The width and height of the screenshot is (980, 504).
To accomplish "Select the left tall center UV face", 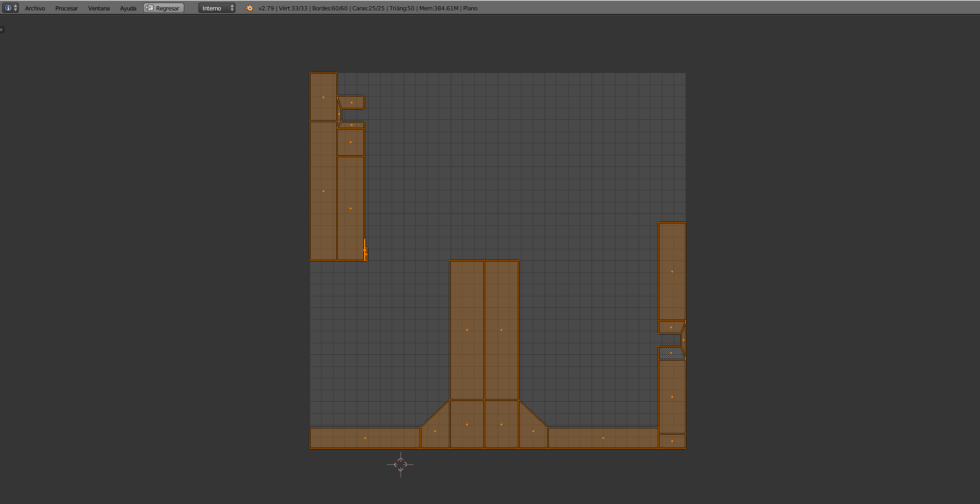I will pyautogui.click(x=467, y=330).
